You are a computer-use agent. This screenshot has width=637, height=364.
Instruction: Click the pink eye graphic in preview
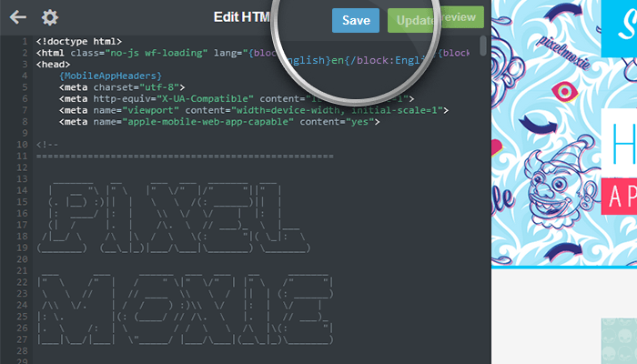click(x=565, y=92)
